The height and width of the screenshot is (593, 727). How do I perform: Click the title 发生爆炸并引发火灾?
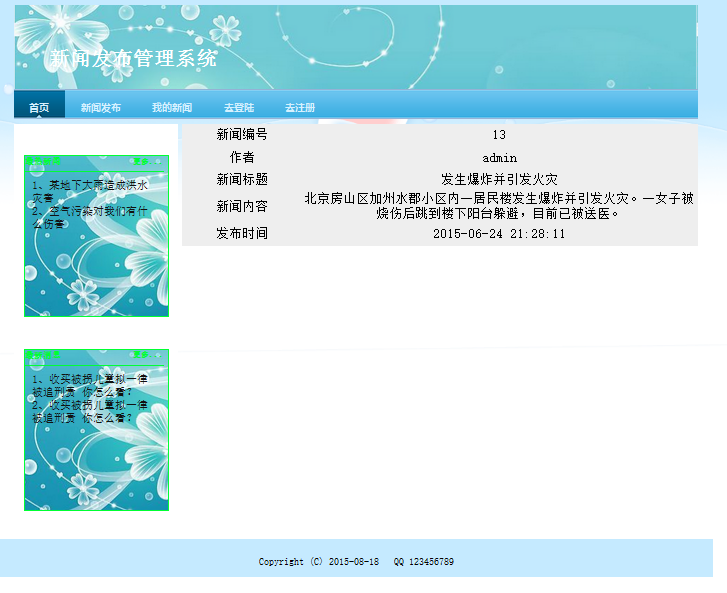pyautogui.click(x=499, y=179)
